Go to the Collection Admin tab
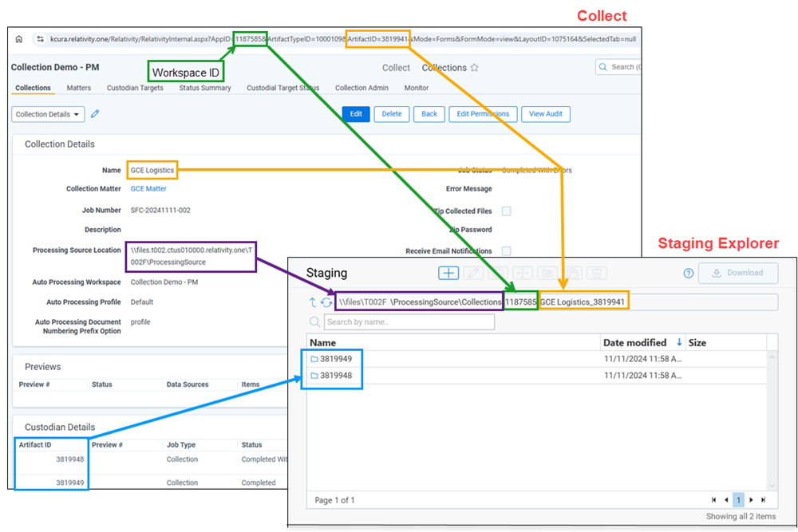798x532 pixels. 361,88
